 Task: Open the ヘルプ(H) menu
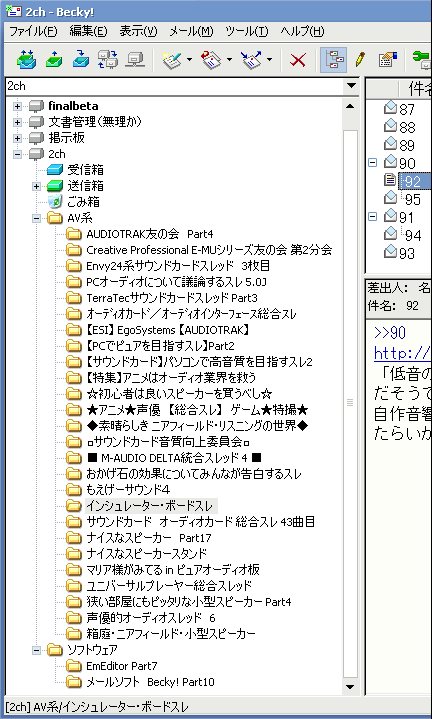tap(302, 31)
